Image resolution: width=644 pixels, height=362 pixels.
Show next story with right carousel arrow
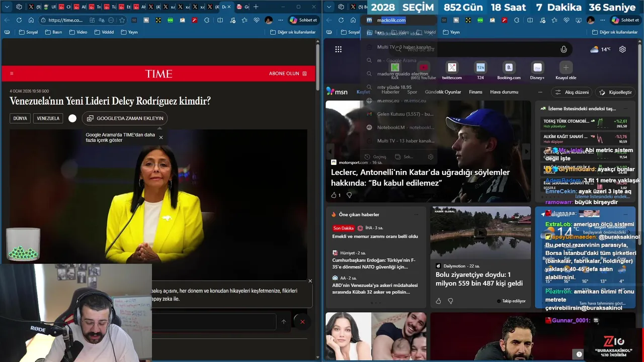[x=526, y=151]
